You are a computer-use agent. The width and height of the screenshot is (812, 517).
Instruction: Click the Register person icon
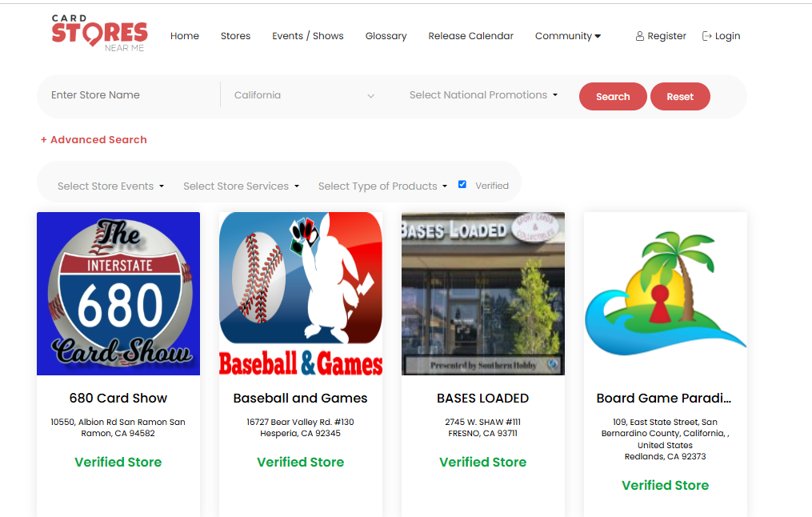[x=639, y=36]
